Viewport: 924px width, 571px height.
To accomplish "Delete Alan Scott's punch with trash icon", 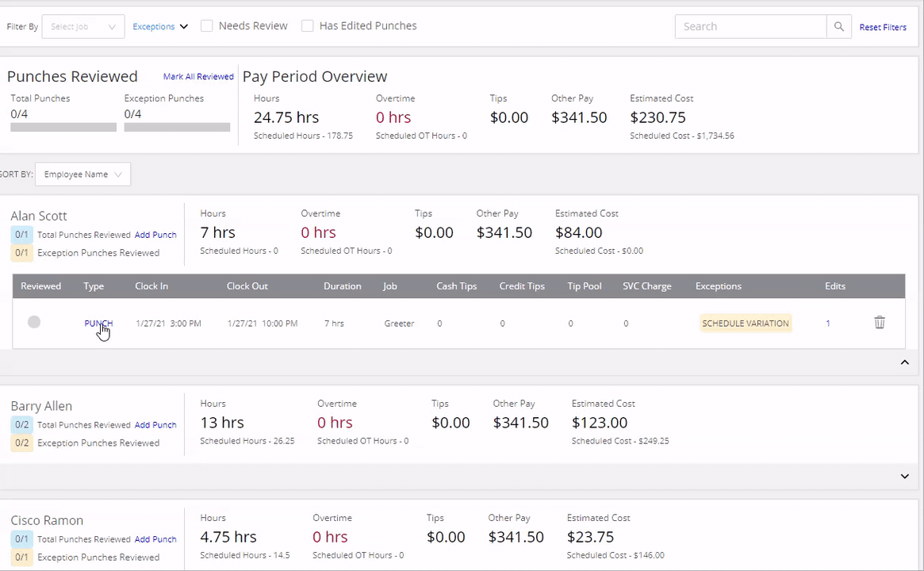I will pos(880,322).
